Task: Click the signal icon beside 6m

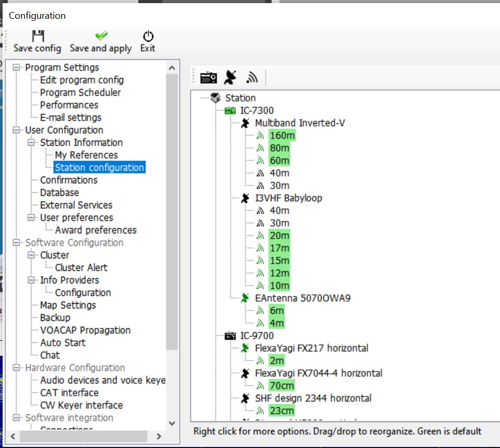Action: pos(260,310)
